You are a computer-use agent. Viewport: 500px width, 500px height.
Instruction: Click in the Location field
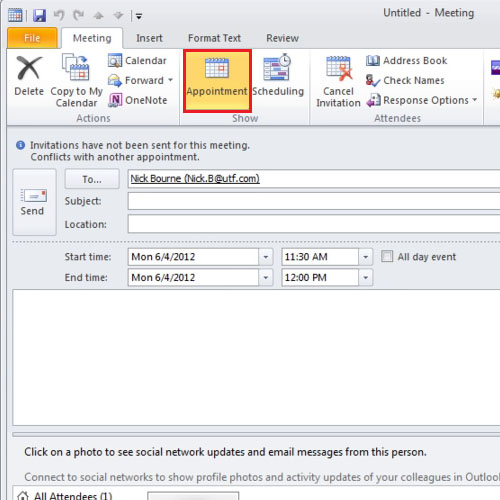point(313,224)
